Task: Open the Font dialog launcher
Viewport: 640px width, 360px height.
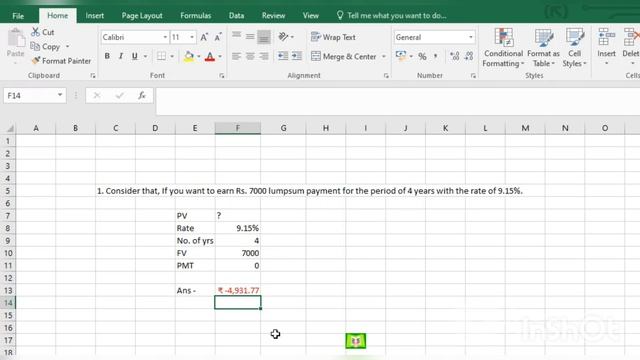Action: point(222,76)
